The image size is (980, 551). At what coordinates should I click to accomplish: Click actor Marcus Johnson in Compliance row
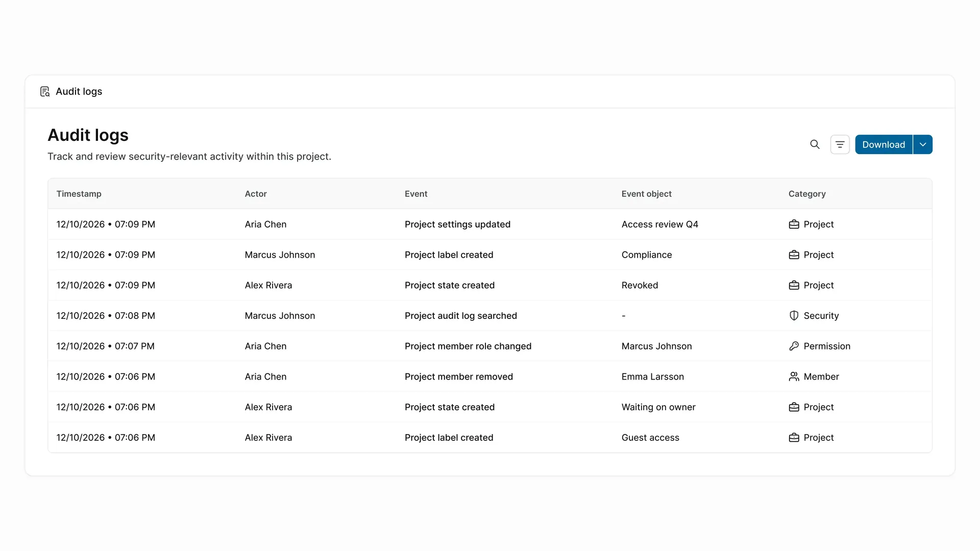tap(280, 255)
